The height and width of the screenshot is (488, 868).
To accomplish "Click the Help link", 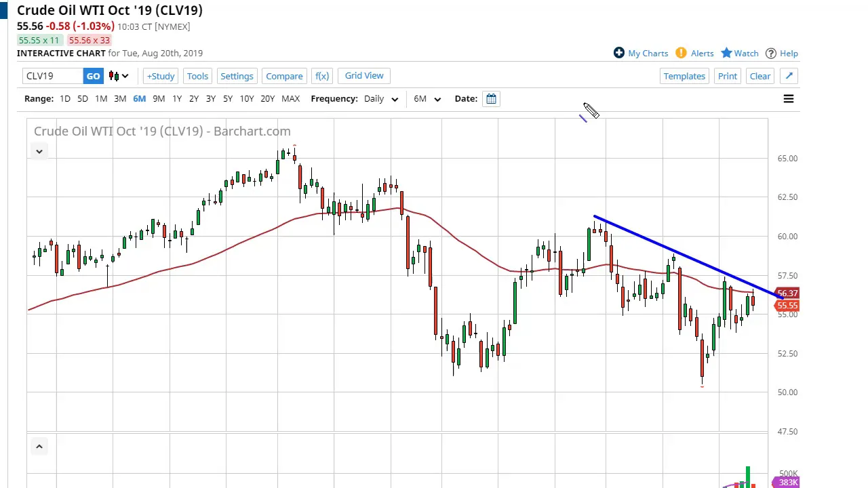I will pos(789,53).
